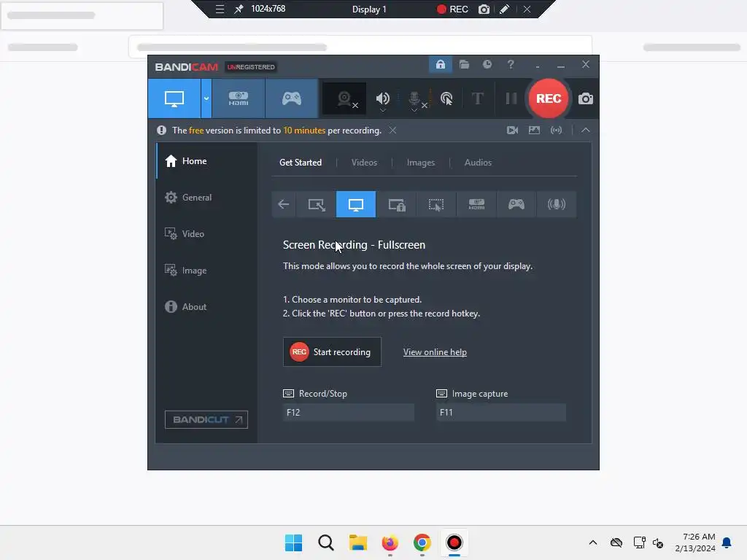747x560 pixels.
Task: Click Record/Stop hotkey field F12
Action: click(348, 413)
